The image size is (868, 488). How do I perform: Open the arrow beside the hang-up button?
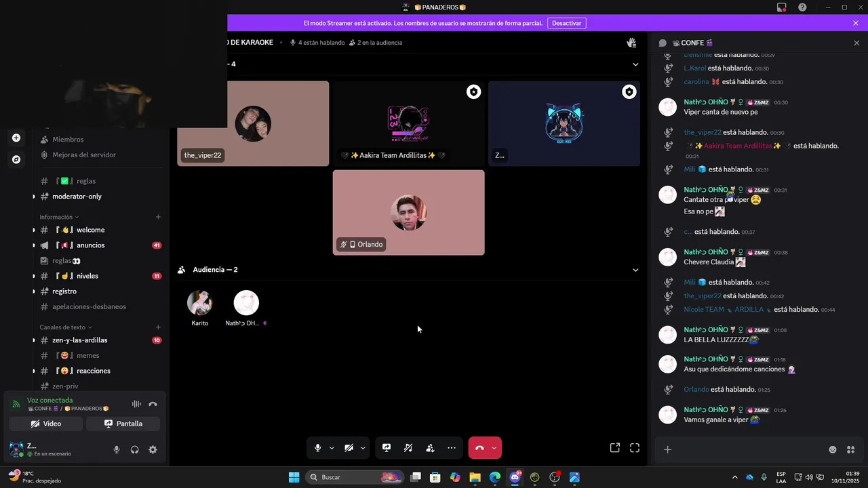[494, 448]
